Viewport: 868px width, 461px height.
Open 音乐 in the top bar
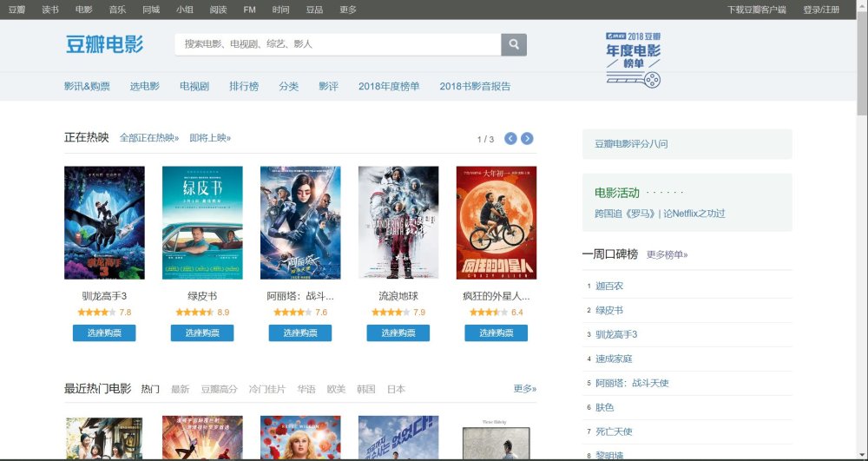point(117,10)
